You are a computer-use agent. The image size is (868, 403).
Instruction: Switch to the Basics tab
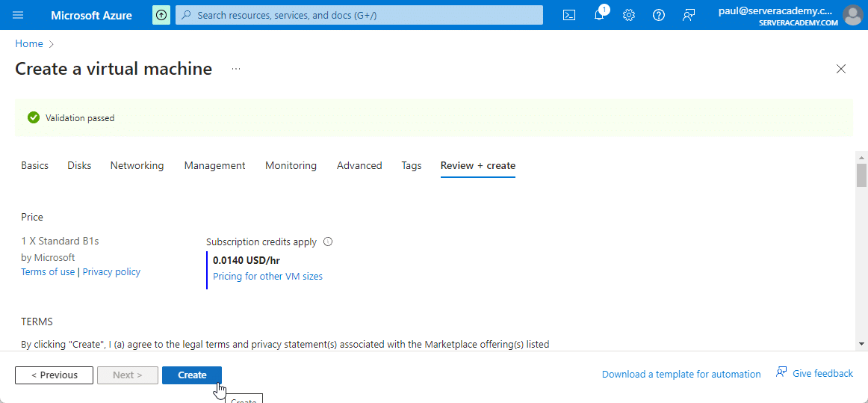pyautogui.click(x=34, y=165)
